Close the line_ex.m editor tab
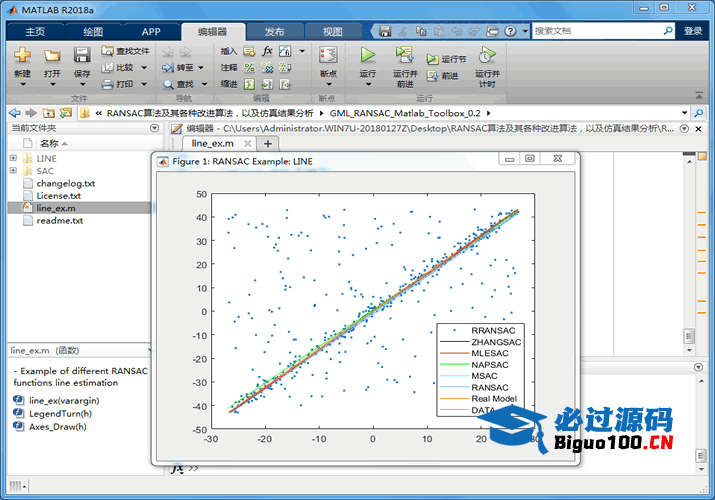 click(248, 144)
